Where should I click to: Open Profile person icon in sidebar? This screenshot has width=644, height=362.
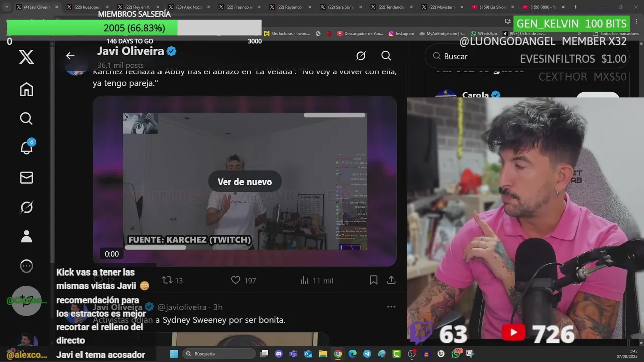[x=26, y=236]
